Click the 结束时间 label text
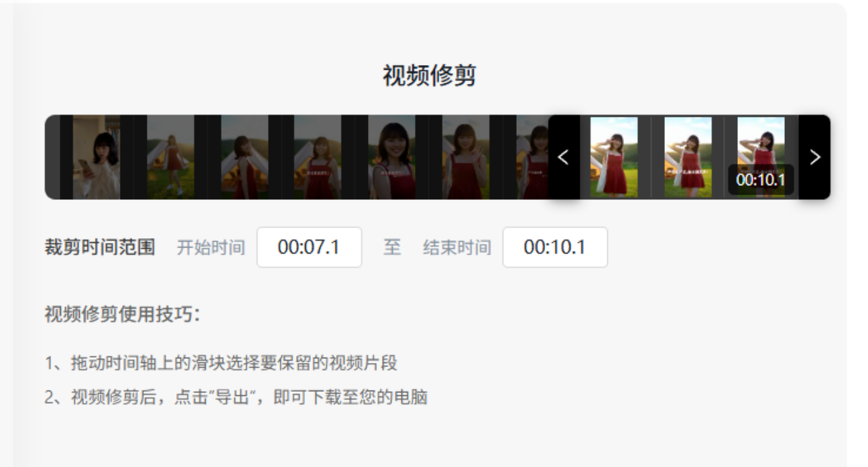 (456, 248)
